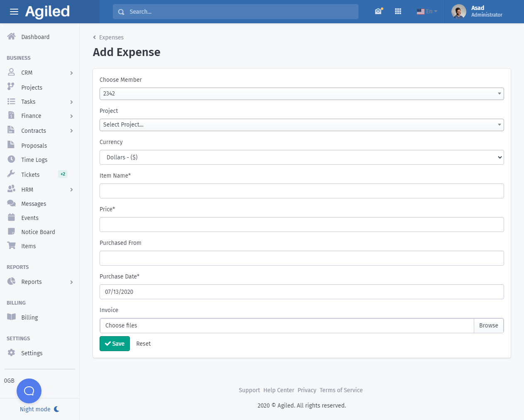Click the Items shopping cart icon
Image resolution: width=524 pixels, height=420 pixels.
pos(12,246)
